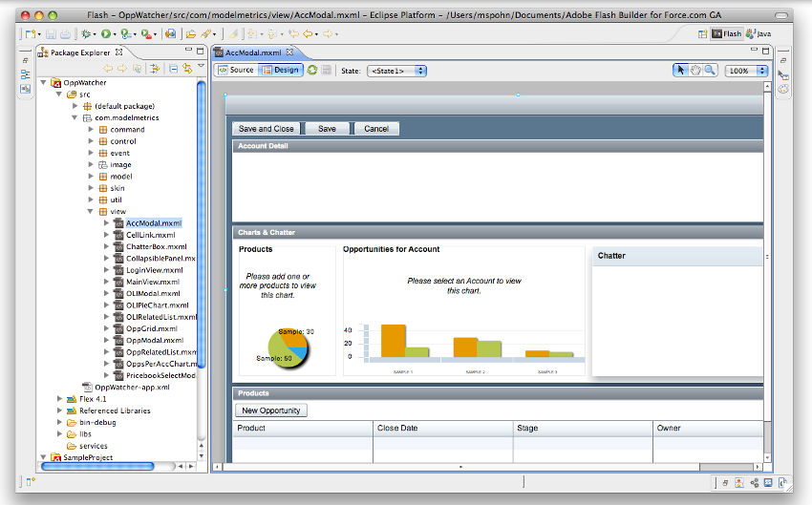Close the AccModal.mxml editor tab

tap(290, 53)
